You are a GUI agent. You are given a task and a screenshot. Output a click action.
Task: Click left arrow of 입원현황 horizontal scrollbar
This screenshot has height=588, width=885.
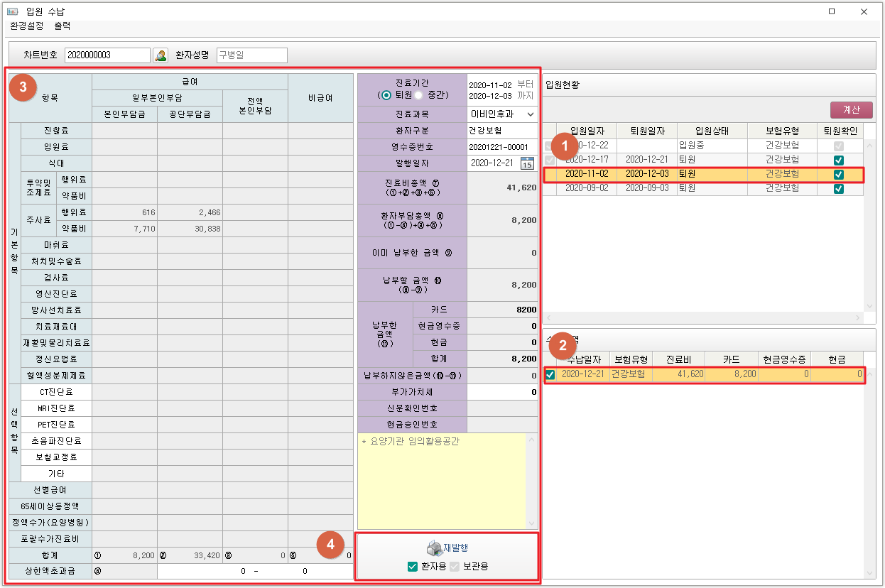549,318
